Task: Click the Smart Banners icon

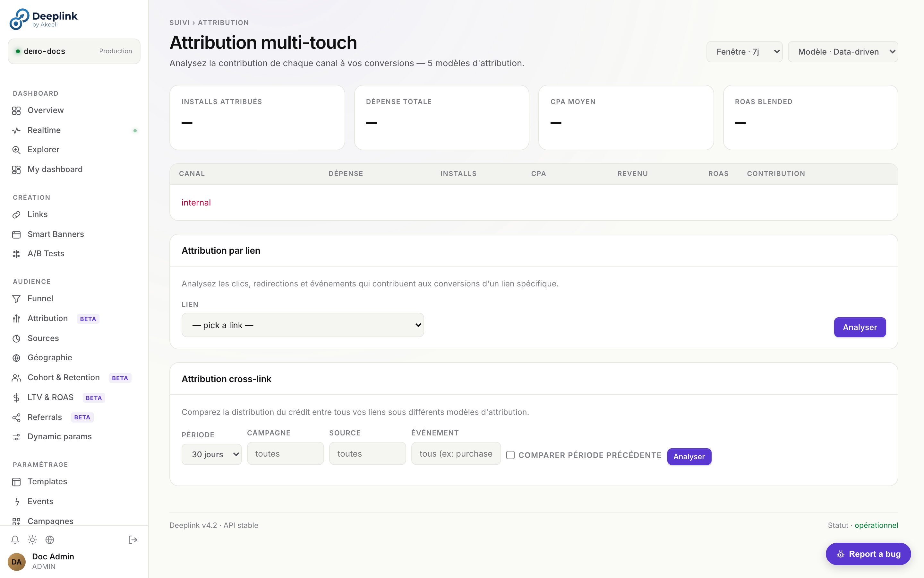Action: click(16, 235)
